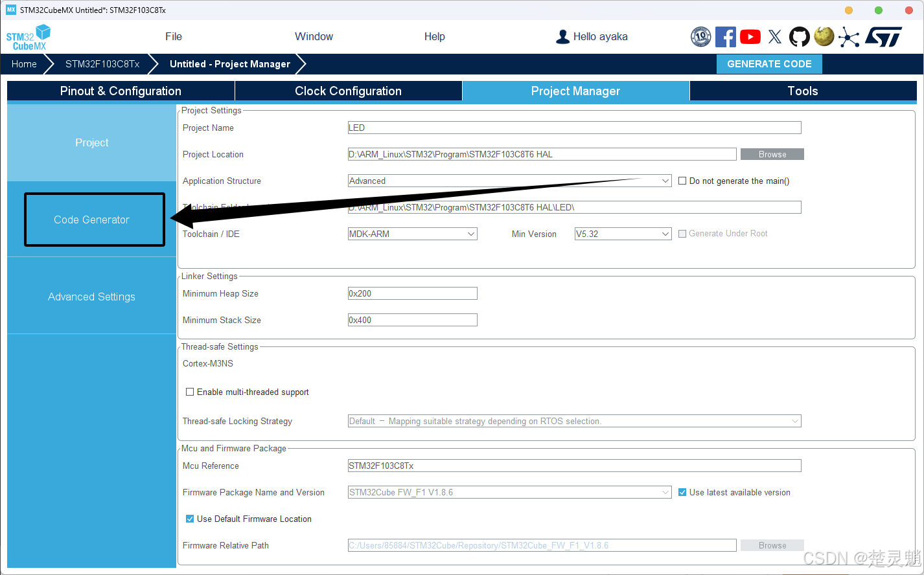Viewport: 924px width, 575px height.
Task: Open the Advanced Settings side panel
Action: (91, 297)
